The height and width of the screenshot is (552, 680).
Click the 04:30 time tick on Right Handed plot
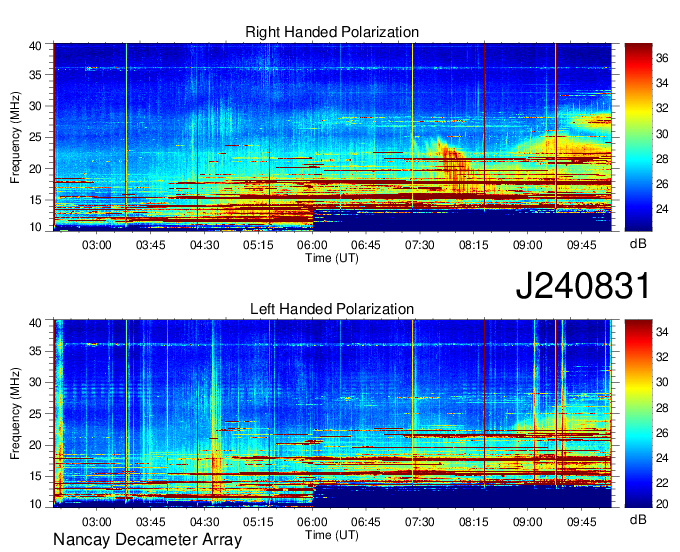point(204,245)
